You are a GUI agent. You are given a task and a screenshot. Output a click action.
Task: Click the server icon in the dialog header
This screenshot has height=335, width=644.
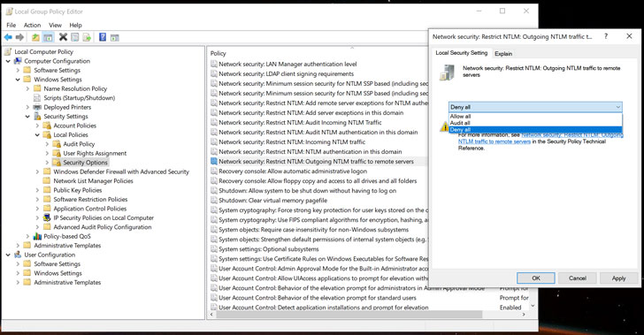[448, 72]
